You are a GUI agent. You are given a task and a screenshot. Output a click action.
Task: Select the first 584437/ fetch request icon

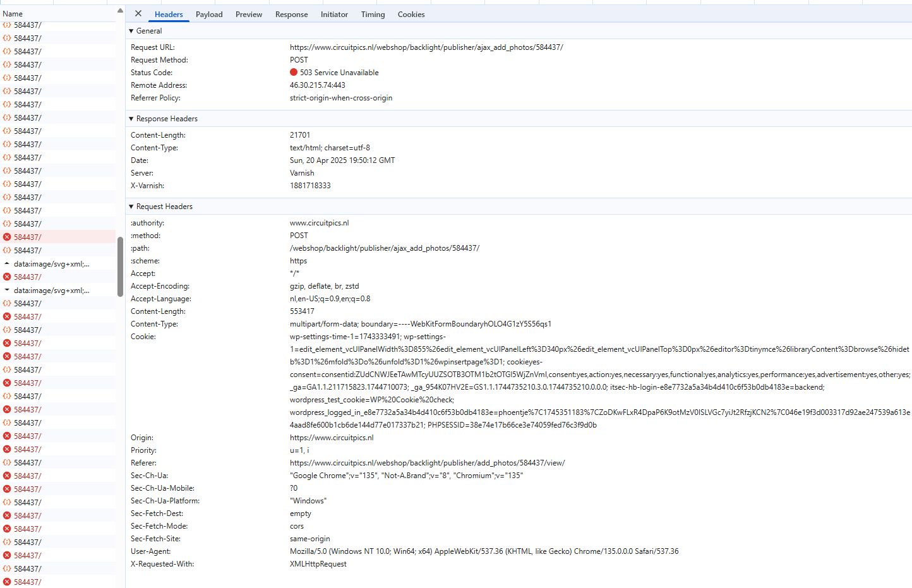(x=7, y=25)
